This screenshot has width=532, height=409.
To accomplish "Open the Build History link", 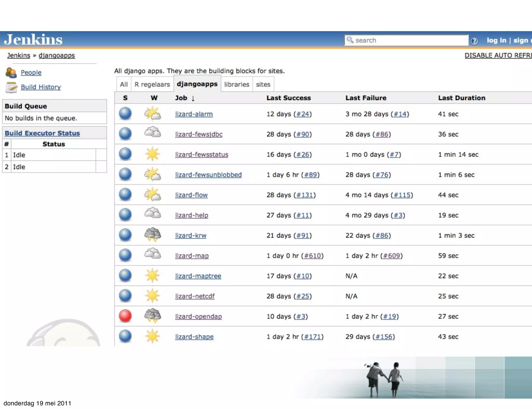I will click(x=41, y=87).
